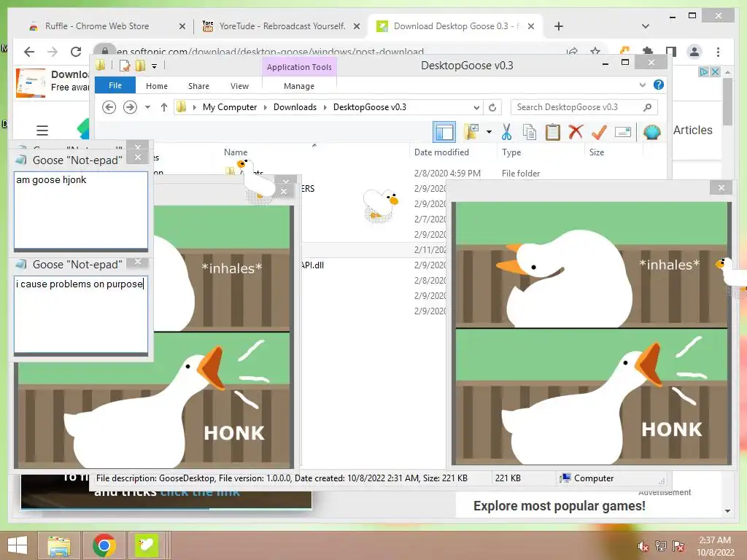Screen dimensions: 747x560
Task: Click the blue Help question mark
Action: pos(659,85)
